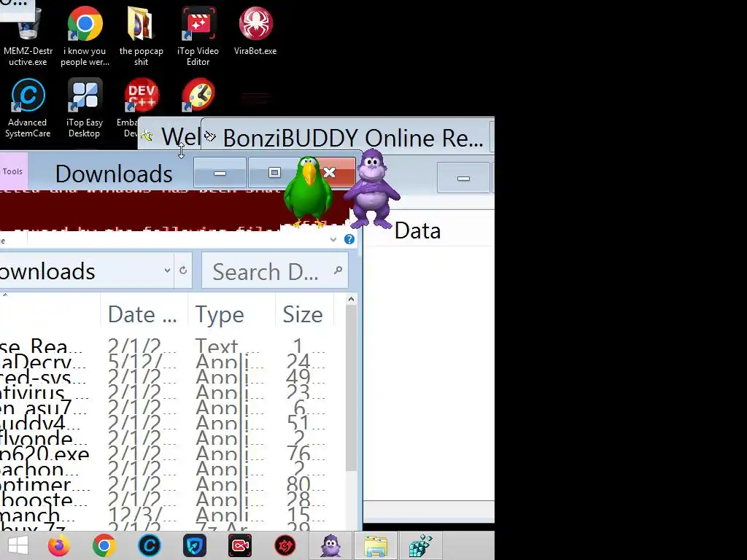This screenshot has height=560, width=747.
Task: Launch Firefox from the taskbar
Action: tap(59, 545)
